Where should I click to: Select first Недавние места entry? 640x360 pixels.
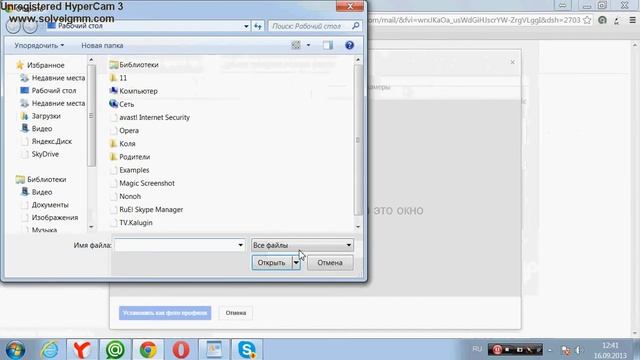coord(58,78)
